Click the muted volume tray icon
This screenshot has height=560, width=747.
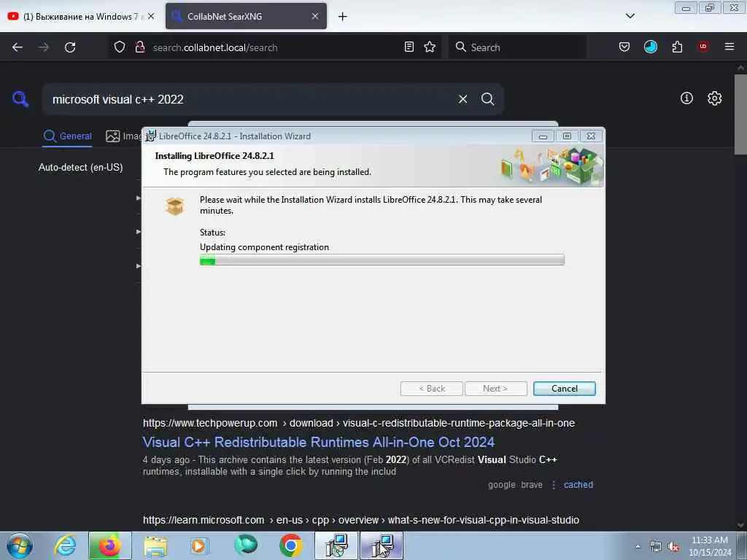coord(673,547)
